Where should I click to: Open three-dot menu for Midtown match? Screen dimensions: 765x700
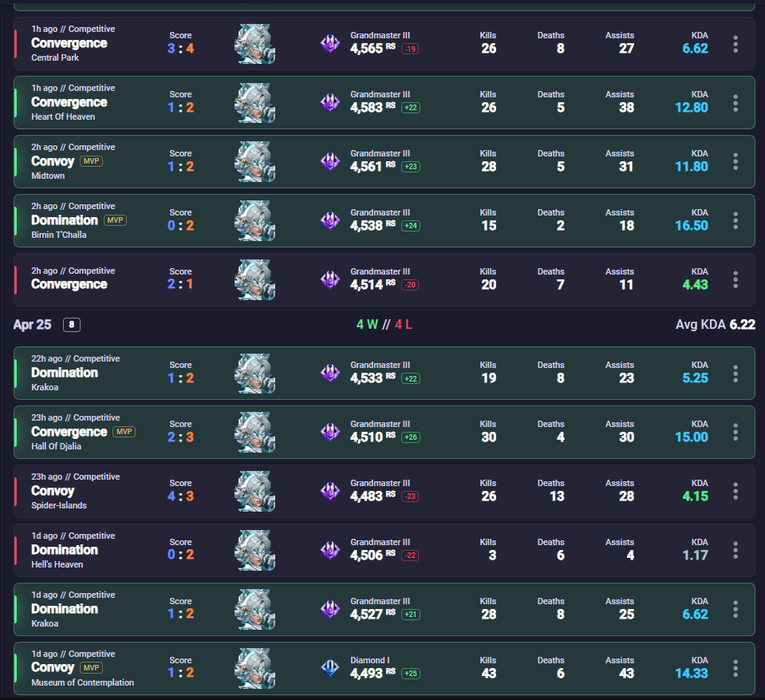click(x=735, y=162)
